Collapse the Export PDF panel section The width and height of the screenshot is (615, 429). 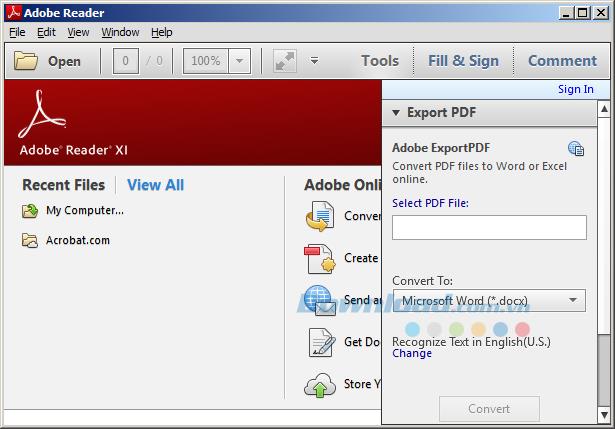396,113
